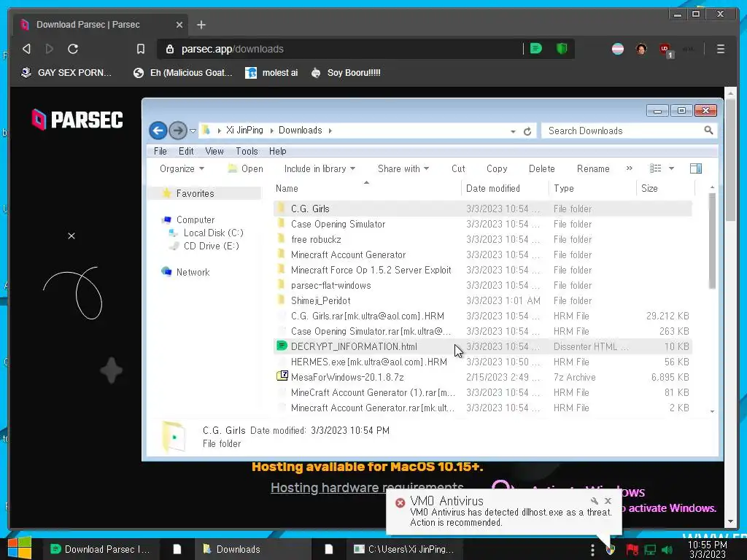Image resolution: width=747 pixels, height=560 pixels.
Task: Open the Windows Start button
Action: (x=20, y=548)
